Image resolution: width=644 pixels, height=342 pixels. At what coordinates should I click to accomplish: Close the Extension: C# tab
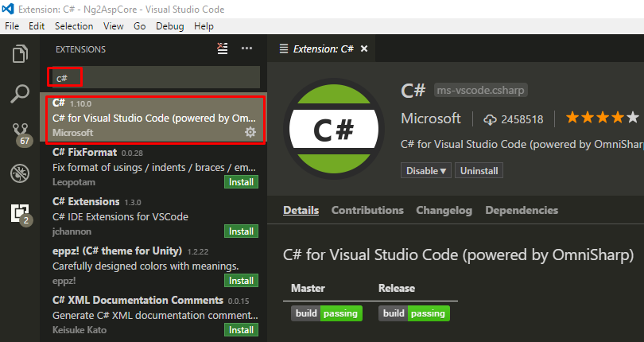tap(364, 49)
